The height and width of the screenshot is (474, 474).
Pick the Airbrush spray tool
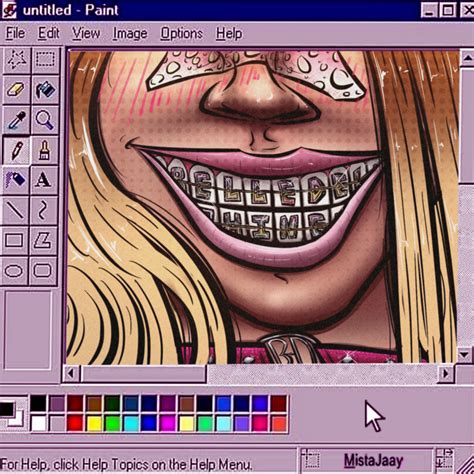pos(16,181)
